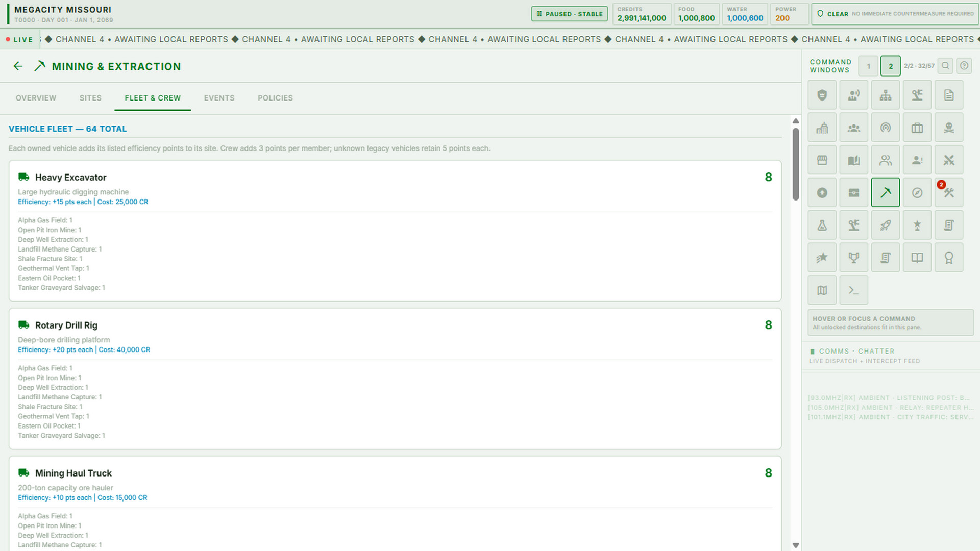
Task: Click the Rotary Drill Rig card title
Action: pos(66,325)
